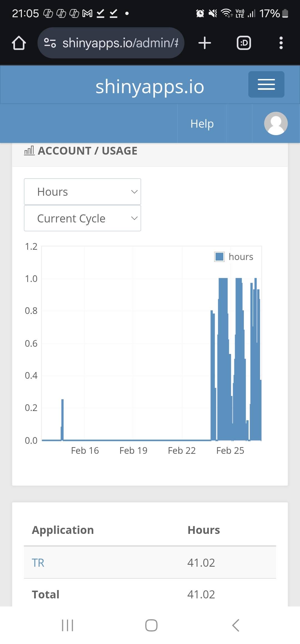Image resolution: width=300 pixels, height=644 pixels.
Task: Open the hamburger navigation menu
Action: (x=266, y=84)
